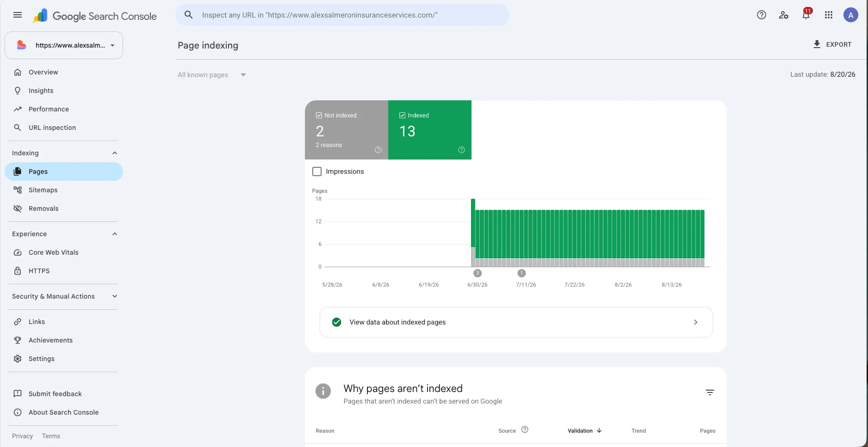The height and width of the screenshot is (447, 868).
Task: Open the HTTPS report
Action: (x=64, y=271)
